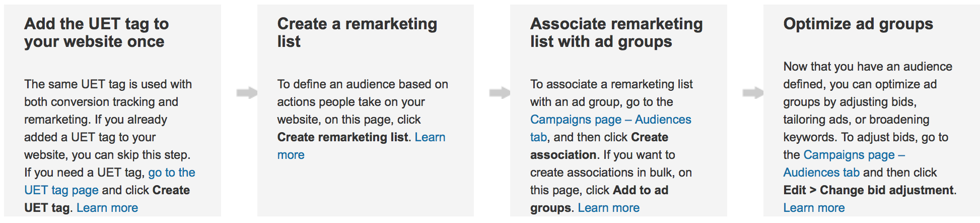Click the bold 'Edit > Change bid adjustment' text
Viewport: 980px width, 223px height.
coord(869,190)
